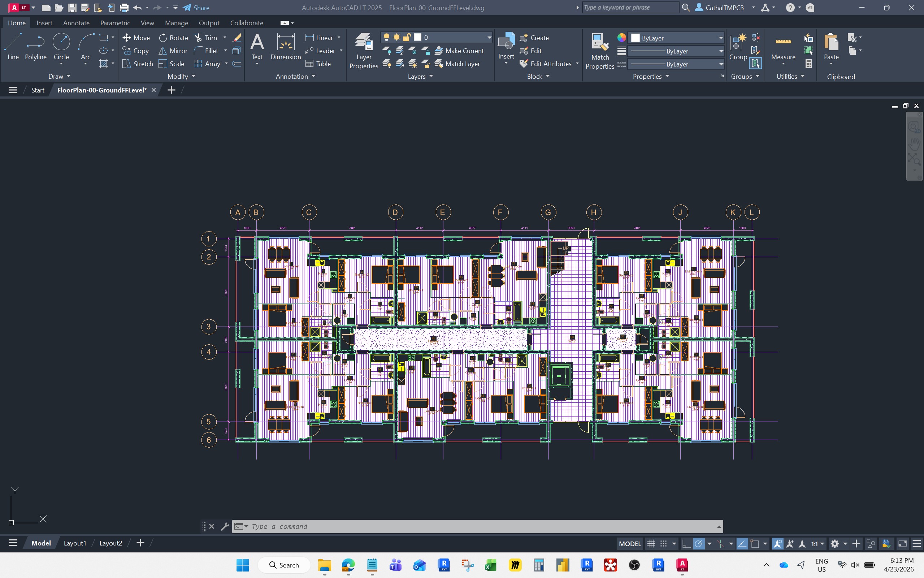Select the Move tool
Viewport: 924px width, 578px height.
pyautogui.click(x=137, y=38)
